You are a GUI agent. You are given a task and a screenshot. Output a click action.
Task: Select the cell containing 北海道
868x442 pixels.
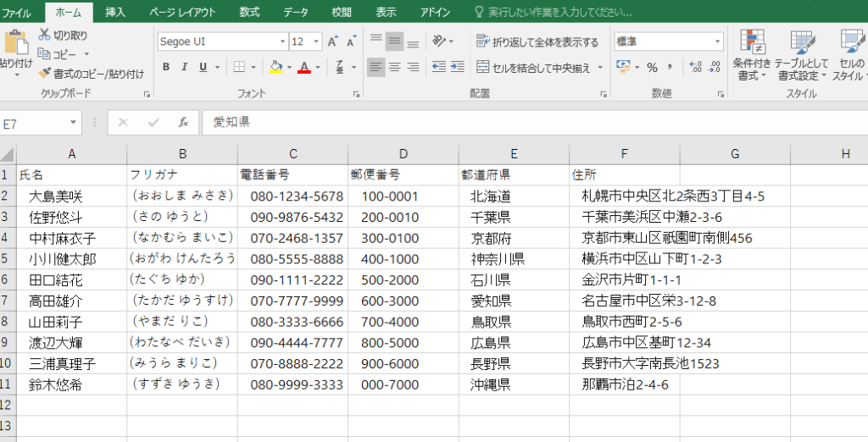click(x=492, y=196)
